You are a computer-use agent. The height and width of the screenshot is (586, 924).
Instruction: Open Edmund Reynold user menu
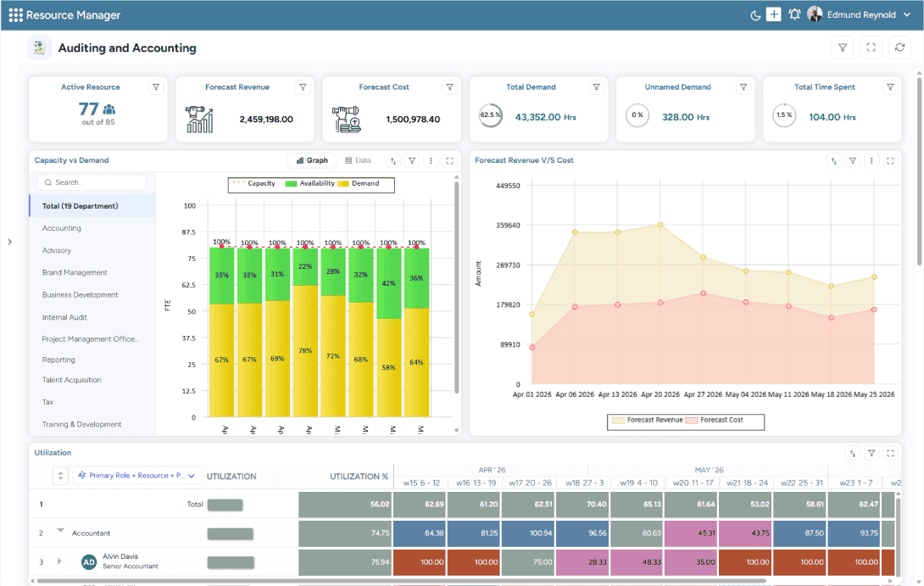pos(869,14)
